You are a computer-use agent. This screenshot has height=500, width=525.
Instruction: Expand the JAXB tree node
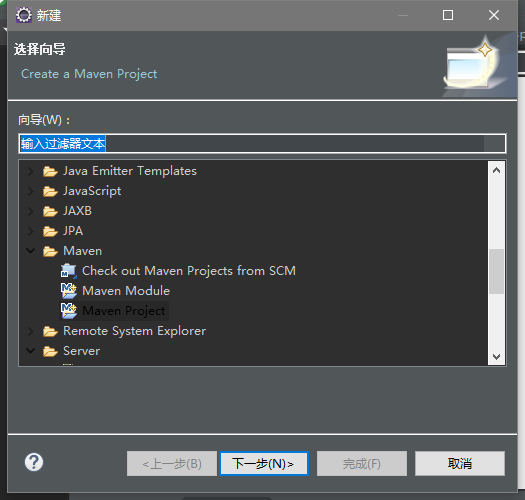30,211
